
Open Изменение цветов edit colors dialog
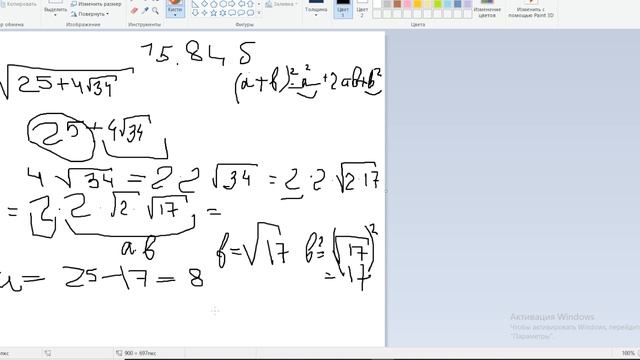[x=487, y=10]
